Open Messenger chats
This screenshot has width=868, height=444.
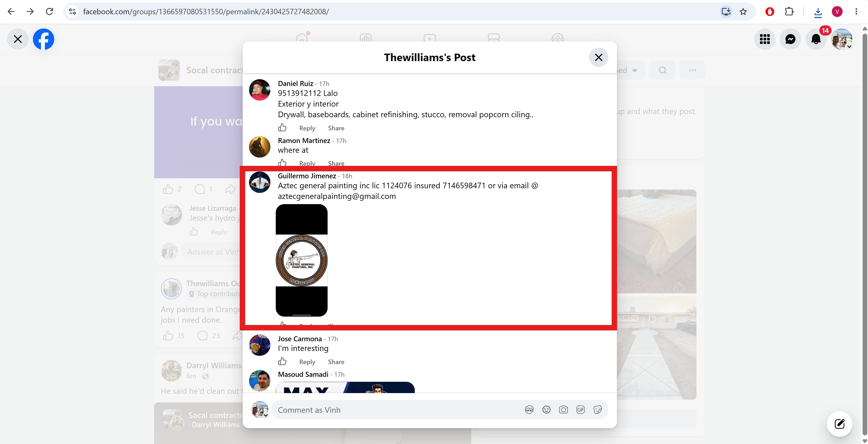tap(790, 39)
